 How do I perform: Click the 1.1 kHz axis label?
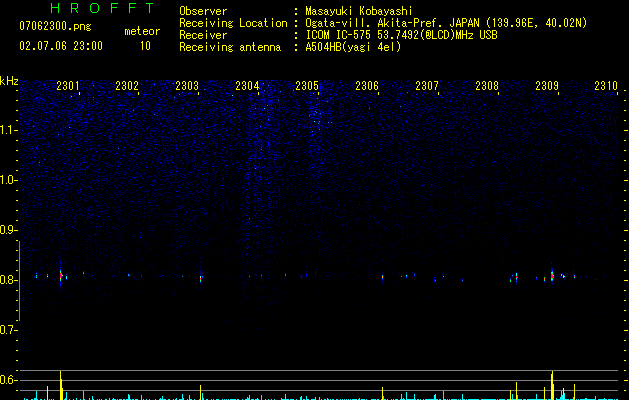click(9, 130)
